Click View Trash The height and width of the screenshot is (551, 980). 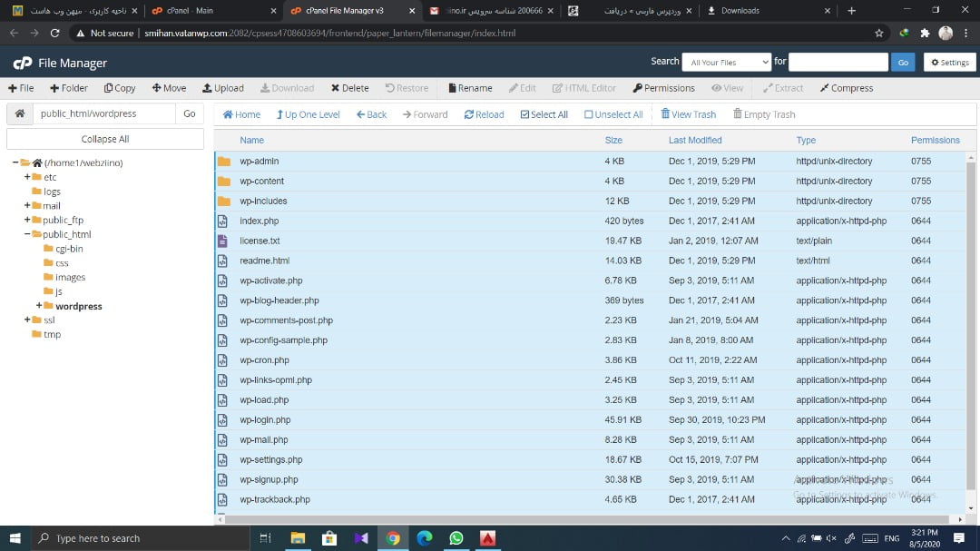pyautogui.click(x=689, y=114)
